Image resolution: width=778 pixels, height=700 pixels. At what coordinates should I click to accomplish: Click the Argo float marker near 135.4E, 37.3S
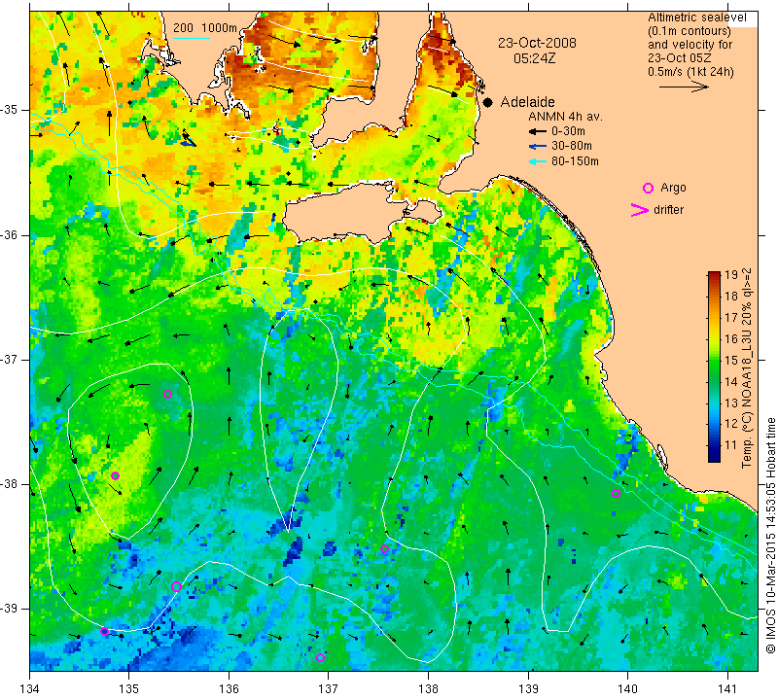tap(167, 395)
